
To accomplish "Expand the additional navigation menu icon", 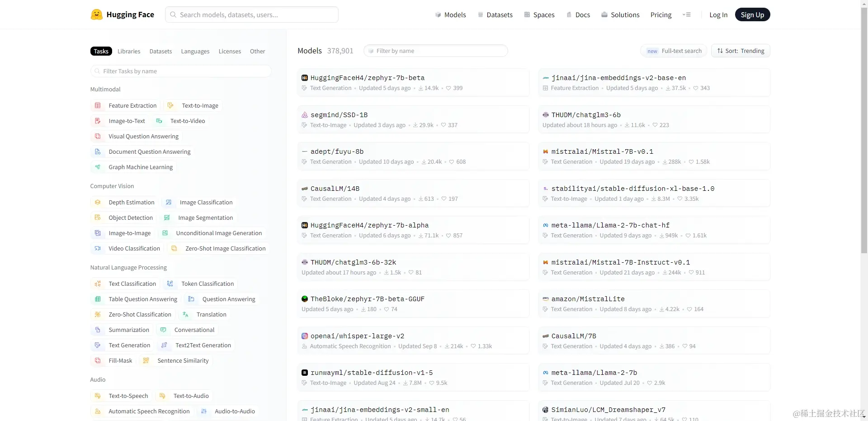I will [687, 14].
